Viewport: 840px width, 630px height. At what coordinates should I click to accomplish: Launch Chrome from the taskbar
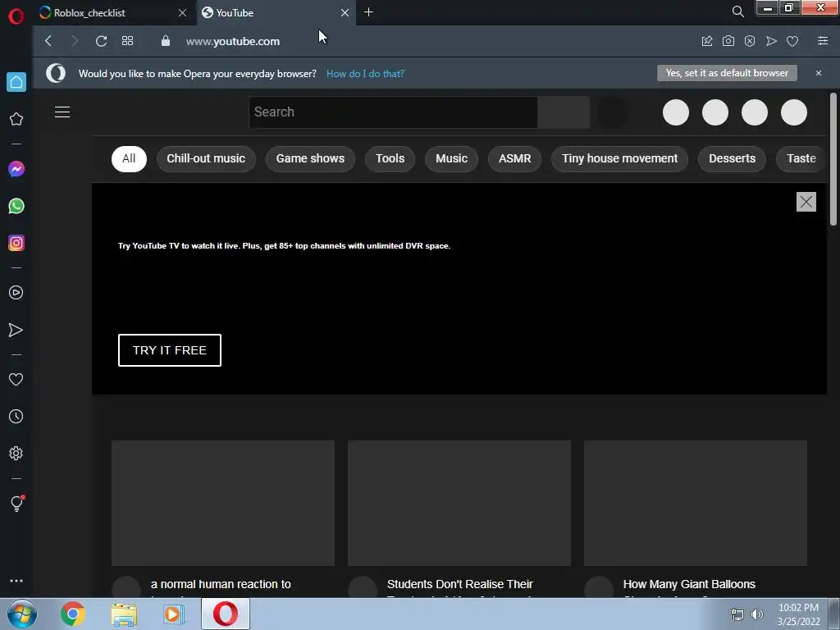click(x=73, y=614)
